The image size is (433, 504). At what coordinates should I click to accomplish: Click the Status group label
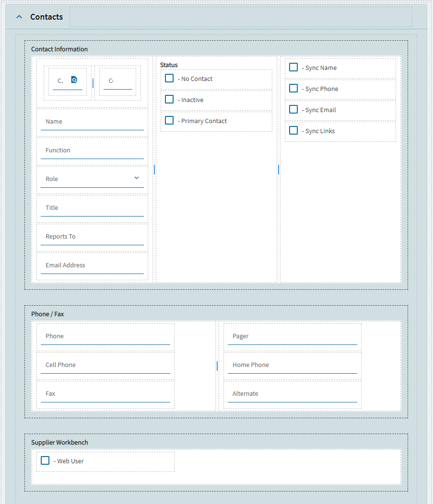point(169,65)
